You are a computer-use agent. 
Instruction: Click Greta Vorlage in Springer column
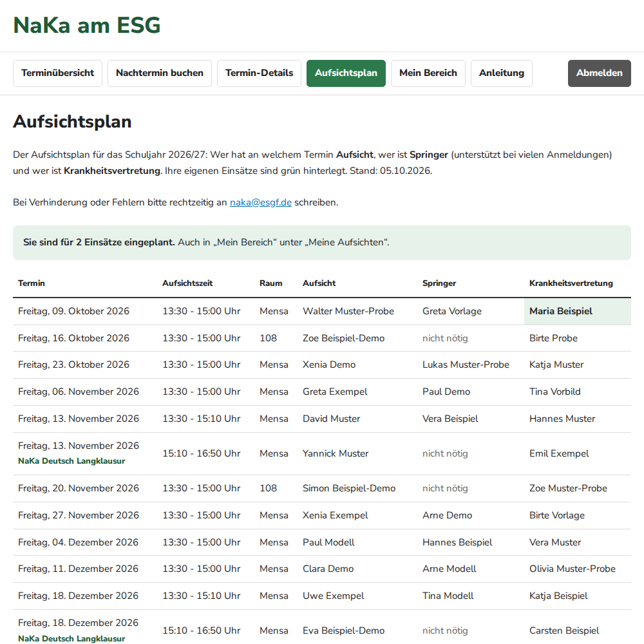point(452,311)
